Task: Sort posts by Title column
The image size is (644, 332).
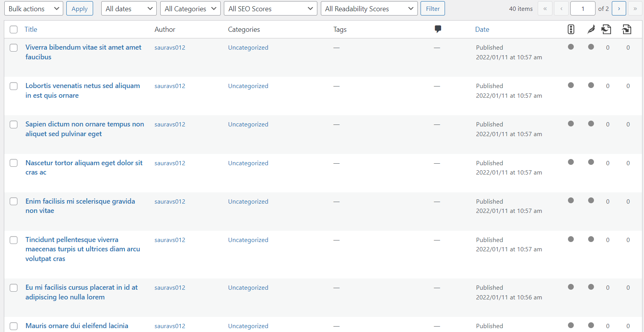Action: click(x=31, y=29)
